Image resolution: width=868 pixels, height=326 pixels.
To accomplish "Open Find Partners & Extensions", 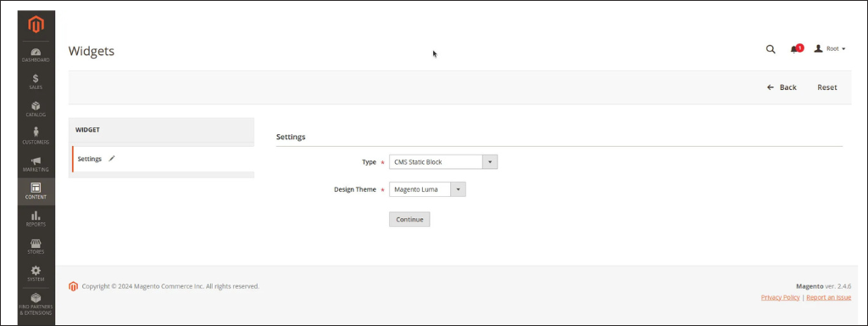I will (36, 305).
